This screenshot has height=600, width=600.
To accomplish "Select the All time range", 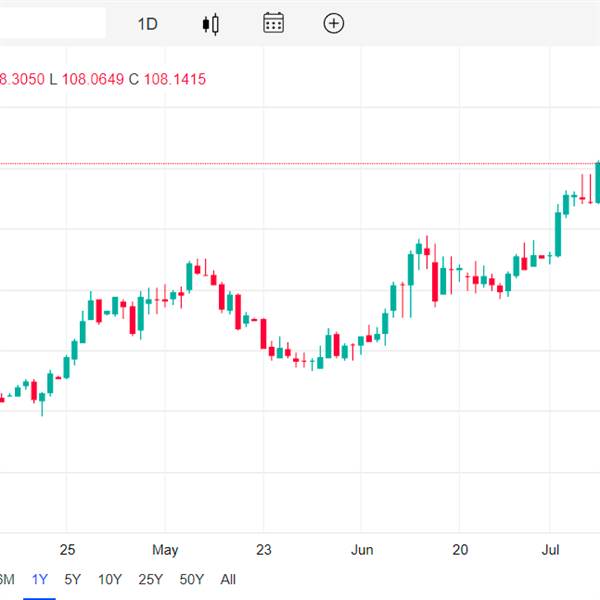I will [x=228, y=579].
